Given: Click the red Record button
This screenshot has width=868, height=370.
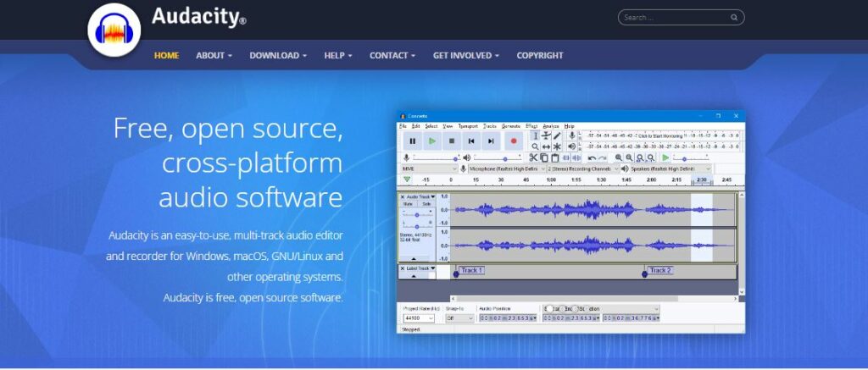Looking at the screenshot, I should pyautogui.click(x=514, y=141).
